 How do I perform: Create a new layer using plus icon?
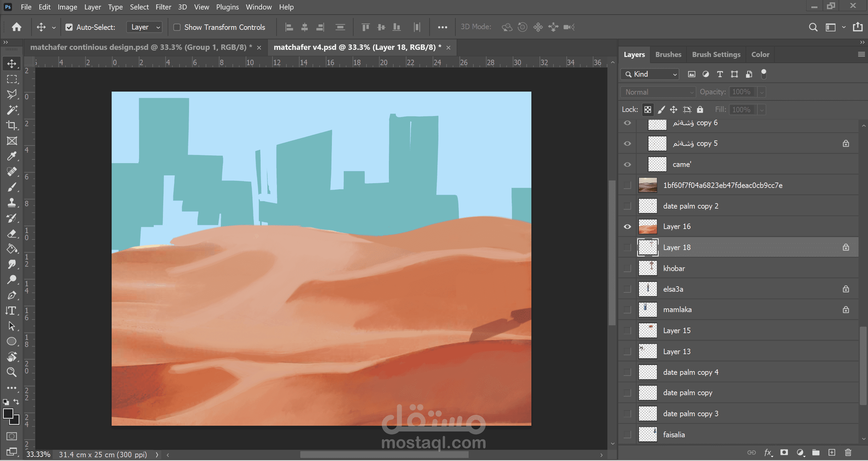[832, 452]
